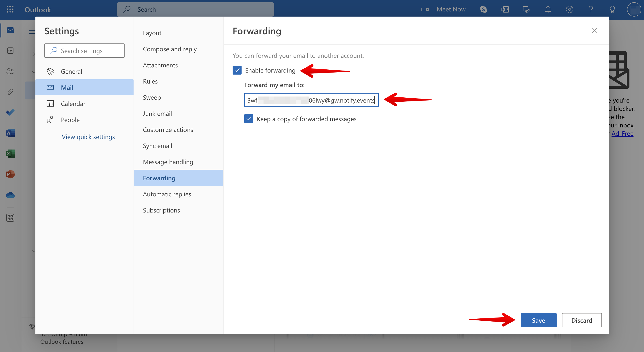Switch to Calendar settings category

coord(73,104)
